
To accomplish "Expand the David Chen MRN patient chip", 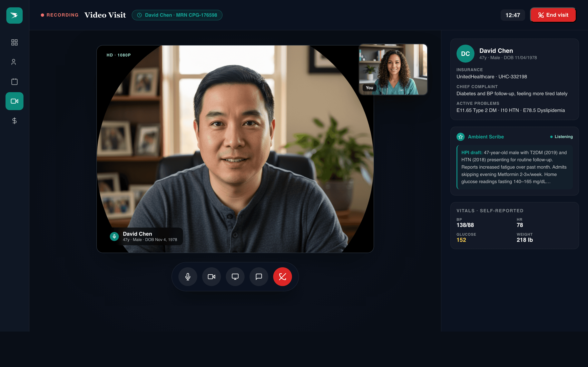I will [x=177, y=15].
